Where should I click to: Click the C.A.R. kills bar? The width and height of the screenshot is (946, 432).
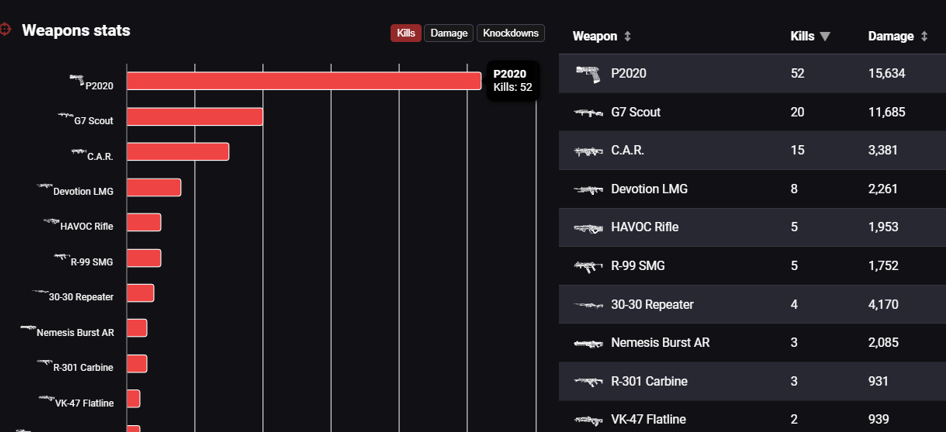coord(178,152)
